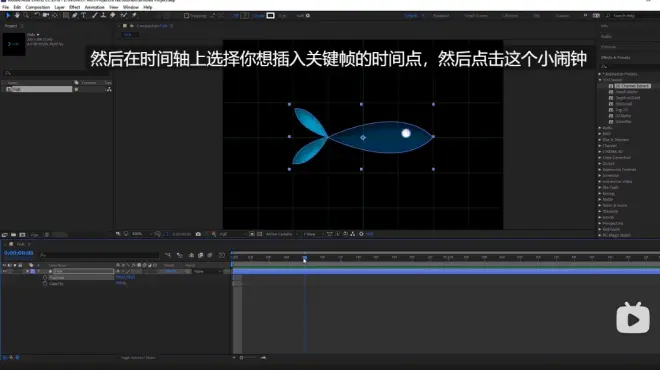Open the Preview panel header
This screenshot has height=370, width=660.
(x=608, y=47)
